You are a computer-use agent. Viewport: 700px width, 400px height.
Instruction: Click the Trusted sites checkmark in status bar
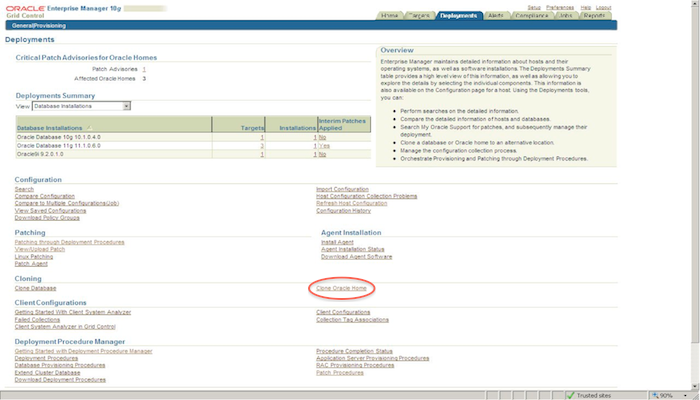tap(571, 395)
